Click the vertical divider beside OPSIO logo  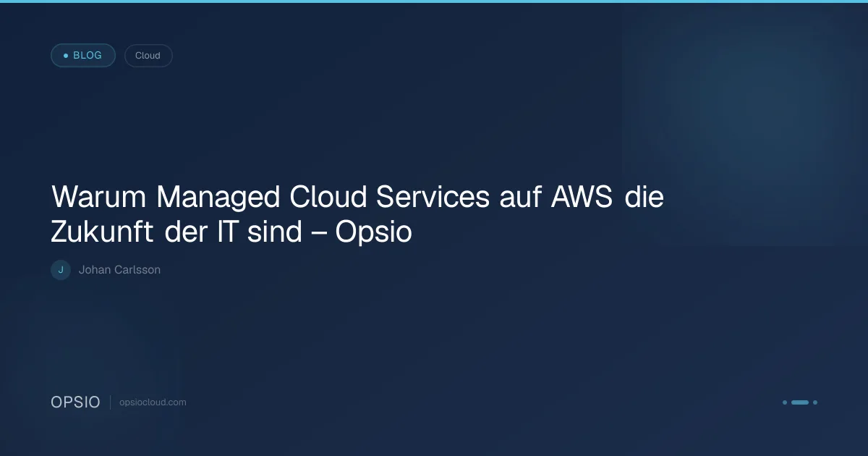(x=110, y=402)
